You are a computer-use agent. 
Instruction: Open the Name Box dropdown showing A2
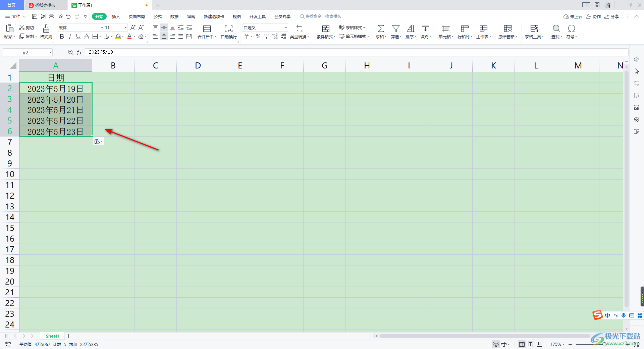(x=51, y=52)
